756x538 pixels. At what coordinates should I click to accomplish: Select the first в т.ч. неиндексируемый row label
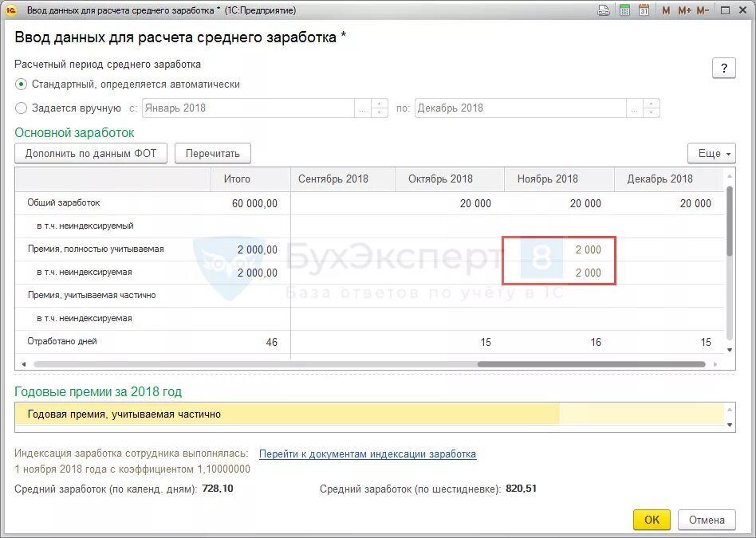85,226
